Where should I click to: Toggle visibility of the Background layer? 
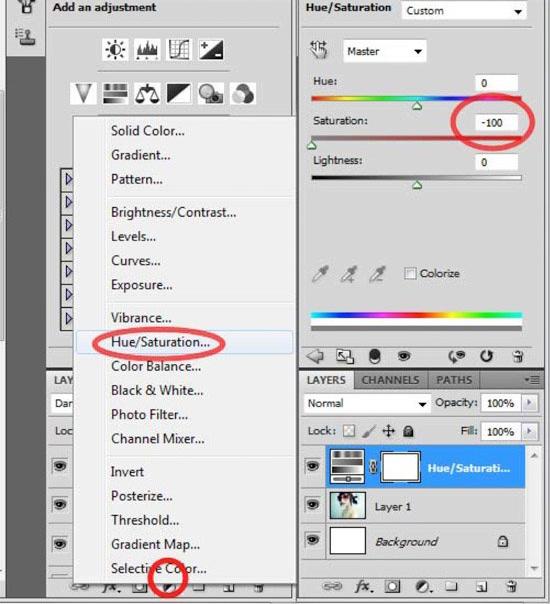(312, 539)
